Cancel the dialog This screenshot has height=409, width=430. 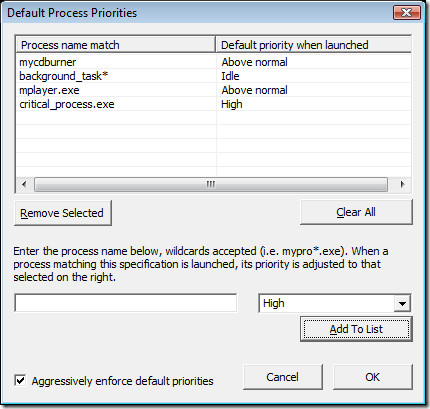coord(283,377)
